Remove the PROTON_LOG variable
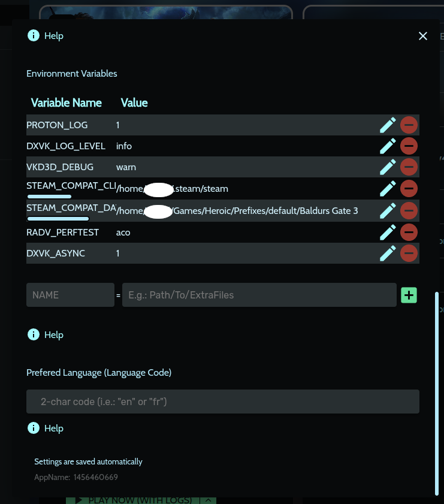444x504 pixels. 409,125
